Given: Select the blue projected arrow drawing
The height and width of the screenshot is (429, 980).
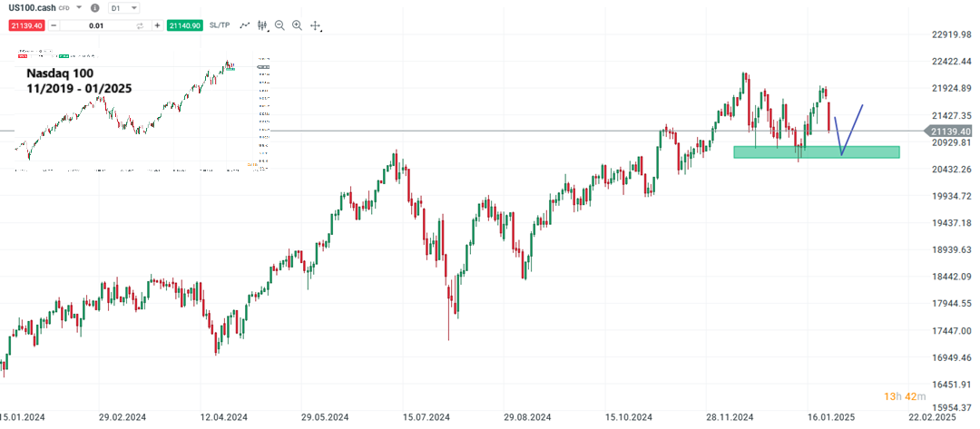Looking at the screenshot, I should [x=852, y=128].
